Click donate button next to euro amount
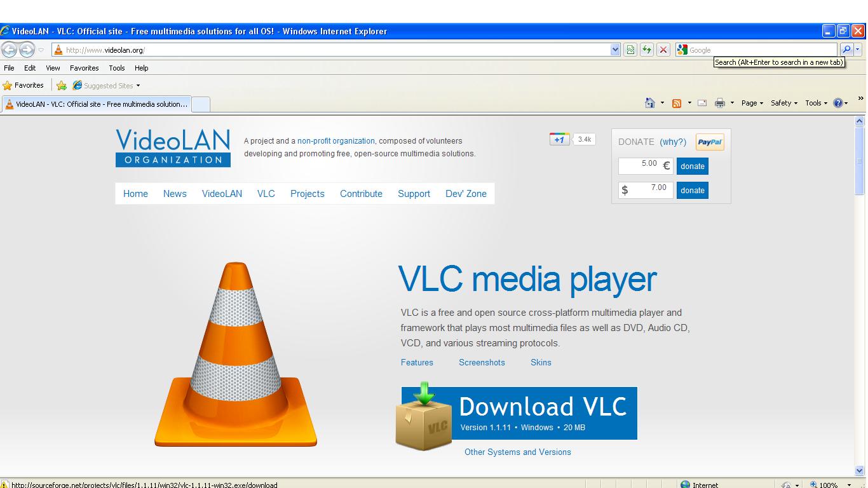 click(693, 166)
